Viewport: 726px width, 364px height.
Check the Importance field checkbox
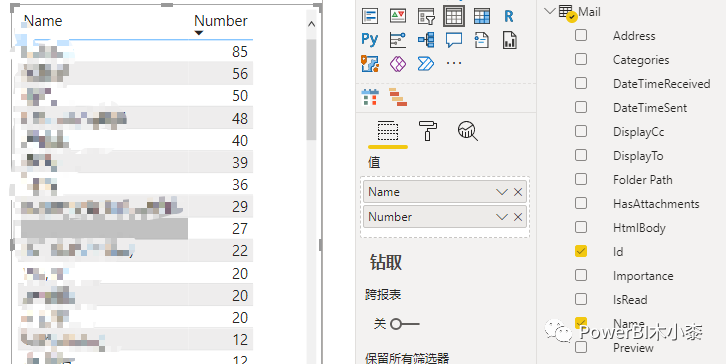click(x=581, y=275)
